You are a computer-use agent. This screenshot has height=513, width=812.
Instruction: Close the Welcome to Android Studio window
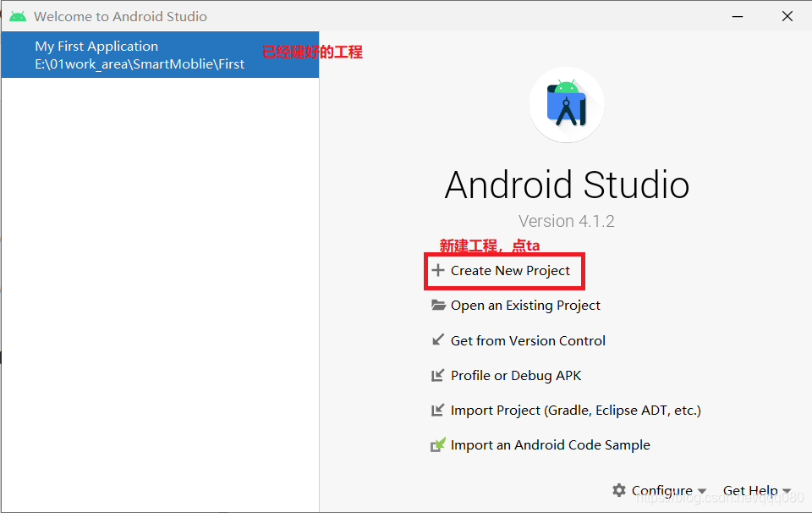click(x=787, y=17)
